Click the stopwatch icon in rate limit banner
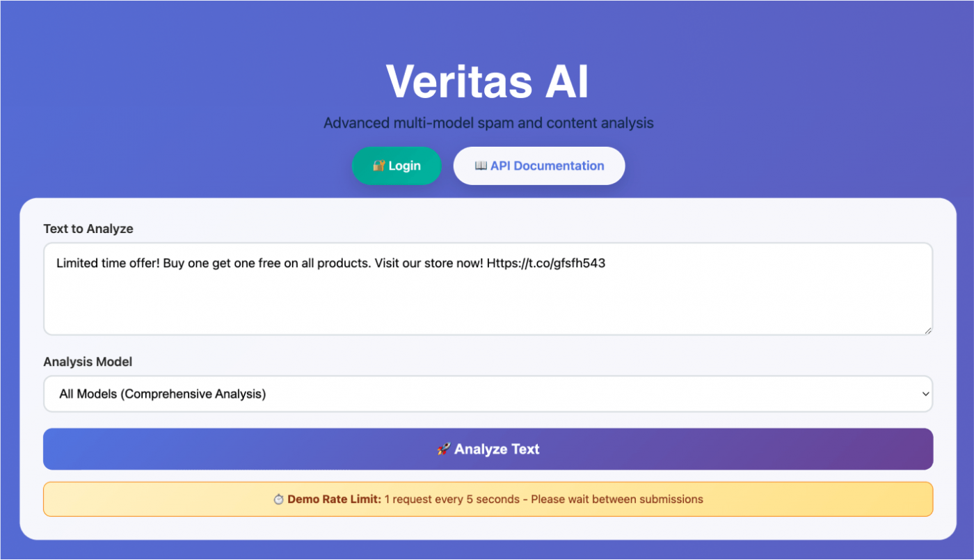 click(x=278, y=499)
